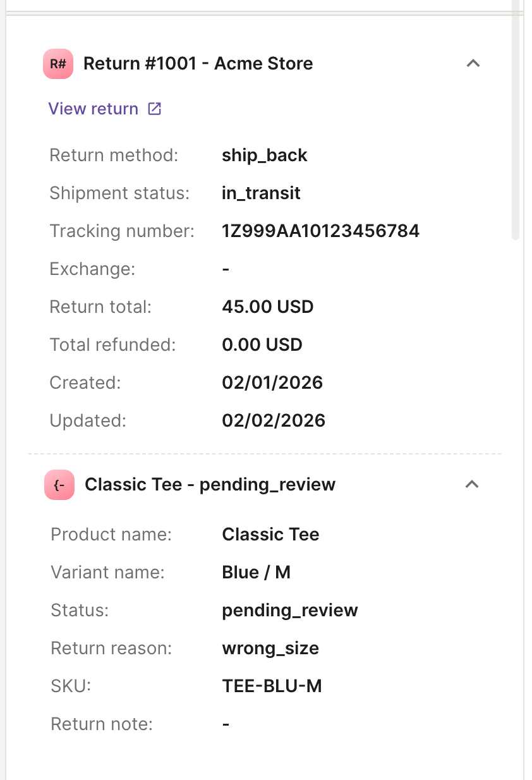The height and width of the screenshot is (780, 532).
Task: Click the vertical scrollbar thumb
Action: (516, 120)
